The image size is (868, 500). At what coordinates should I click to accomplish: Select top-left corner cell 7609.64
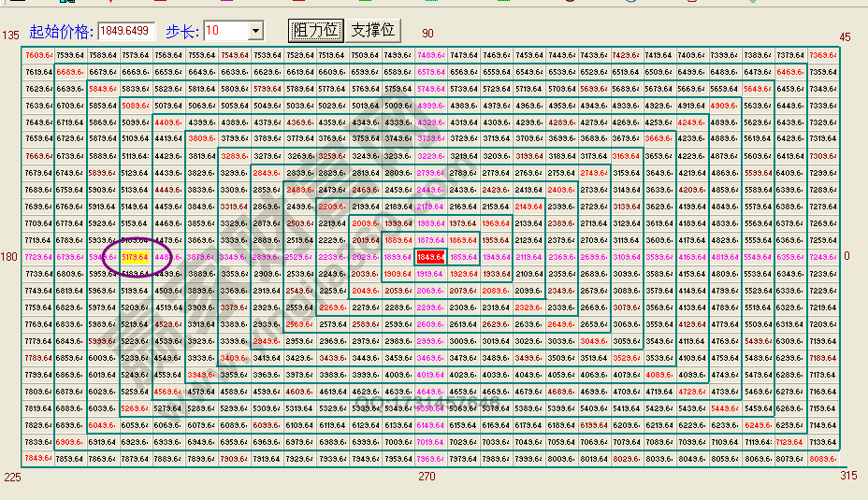[38, 55]
